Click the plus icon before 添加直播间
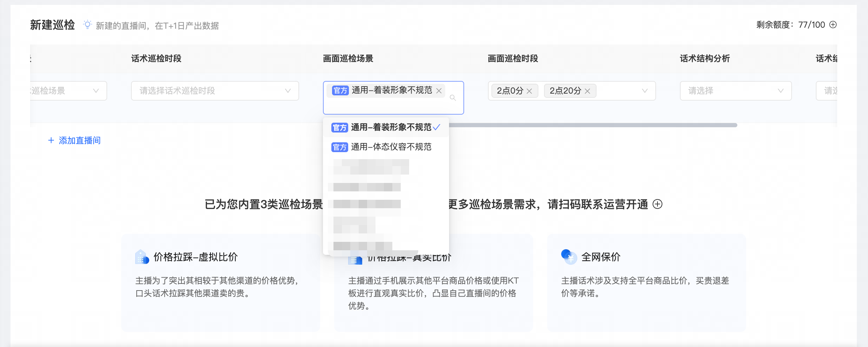868x347 pixels. coord(51,141)
